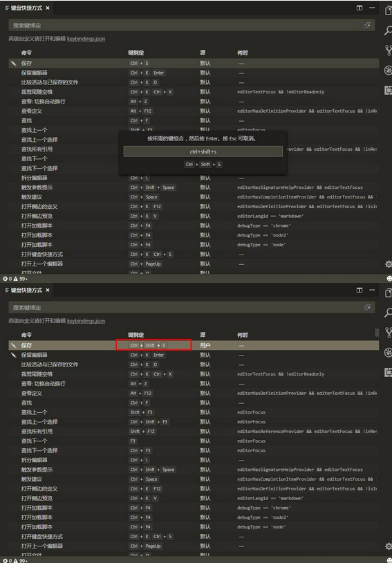This screenshot has height=563, width=392.
Task: Open the settings gear in the lower activity bar
Action: point(389,546)
